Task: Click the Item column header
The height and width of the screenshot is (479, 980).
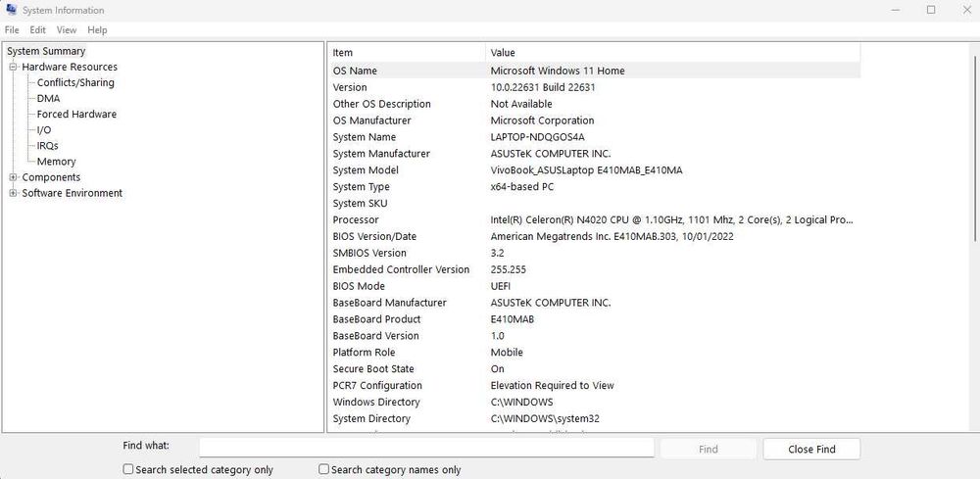Action: (x=407, y=53)
